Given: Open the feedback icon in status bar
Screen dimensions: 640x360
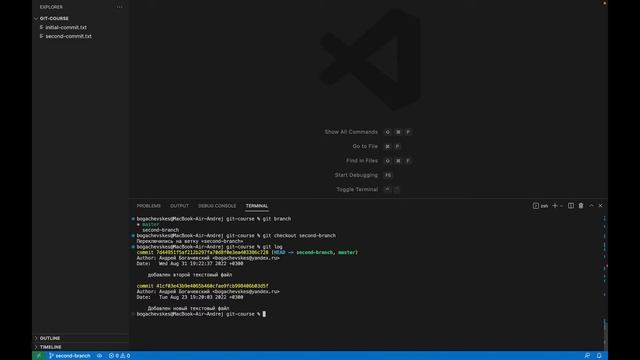Looking at the screenshot, I should point(587,356).
